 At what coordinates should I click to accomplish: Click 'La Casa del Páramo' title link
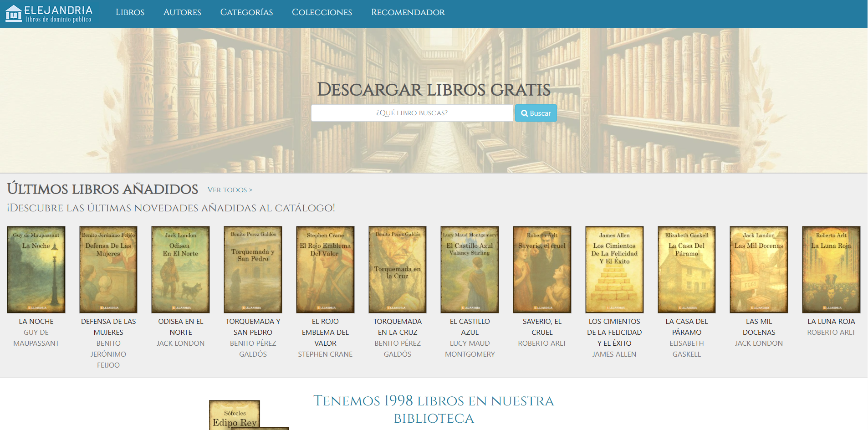pos(687,327)
